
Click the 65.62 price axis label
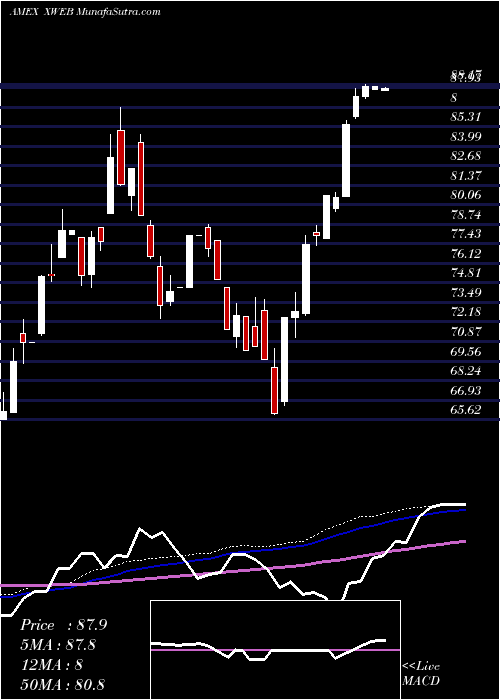pos(466,410)
